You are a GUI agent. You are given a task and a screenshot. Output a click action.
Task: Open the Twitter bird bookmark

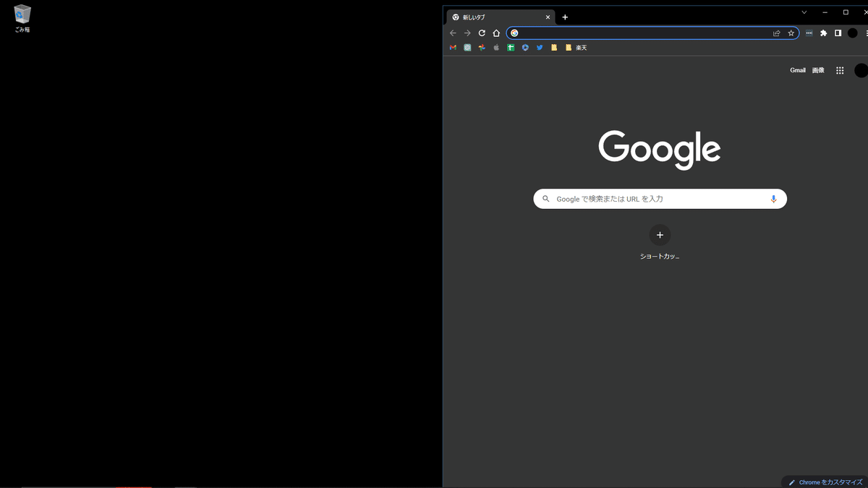540,48
